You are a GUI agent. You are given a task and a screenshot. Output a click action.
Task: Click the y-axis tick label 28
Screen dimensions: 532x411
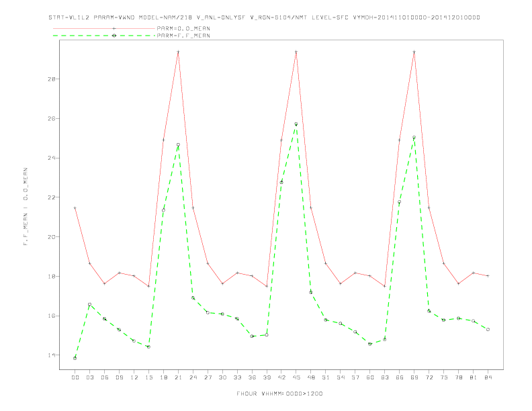tap(52, 79)
